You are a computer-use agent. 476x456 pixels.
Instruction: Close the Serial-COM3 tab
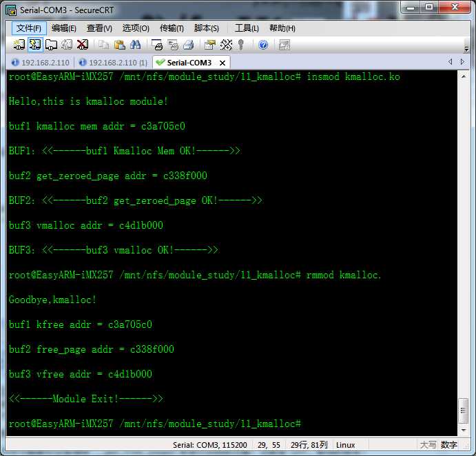[223, 63]
